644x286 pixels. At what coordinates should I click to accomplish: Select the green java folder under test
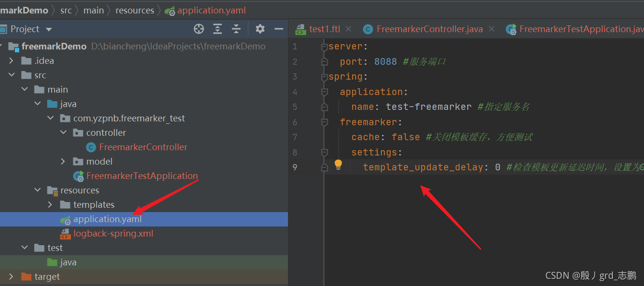point(68,262)
